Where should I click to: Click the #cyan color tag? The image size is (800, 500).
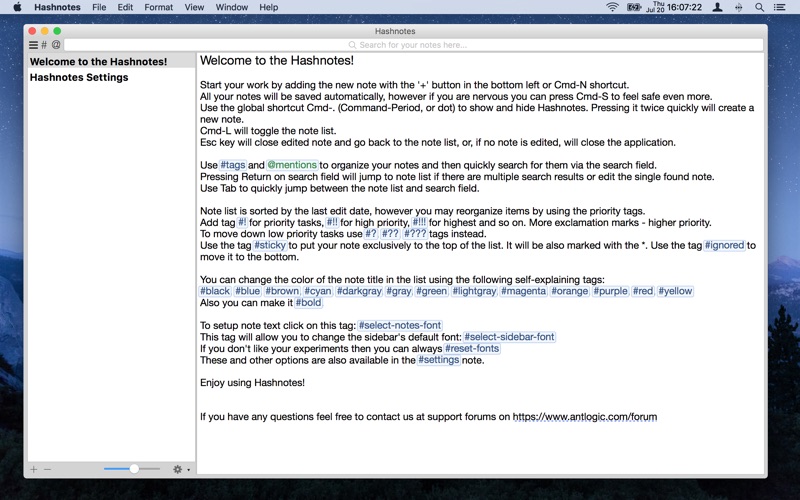(318, 291)
